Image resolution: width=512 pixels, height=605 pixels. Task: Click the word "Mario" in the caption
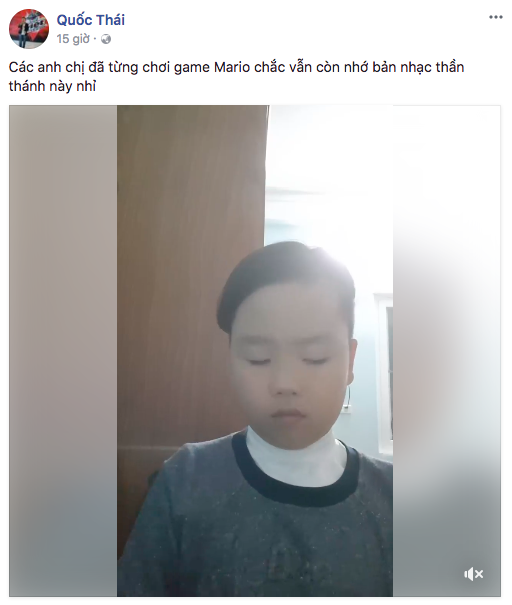tap(232, 68)
